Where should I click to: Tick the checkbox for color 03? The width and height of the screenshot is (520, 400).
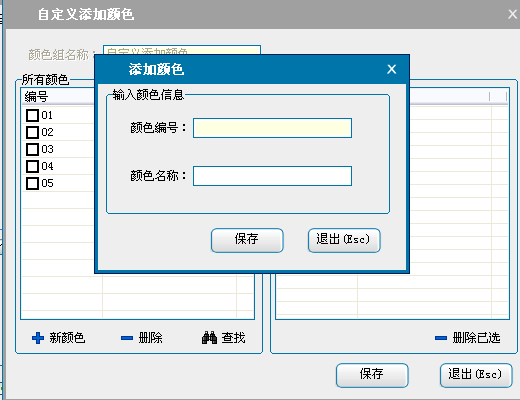[32, 149]
